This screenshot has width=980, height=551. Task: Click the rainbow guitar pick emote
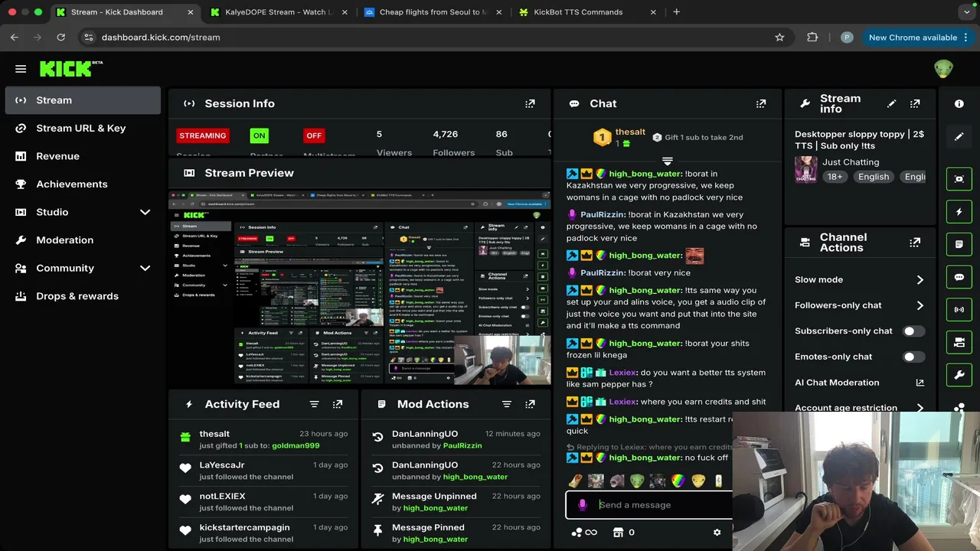(678, 481)
